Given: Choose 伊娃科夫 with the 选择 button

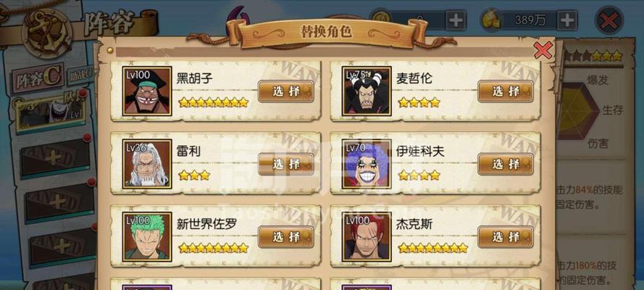Looking at the screenshot, I should 506,164.
